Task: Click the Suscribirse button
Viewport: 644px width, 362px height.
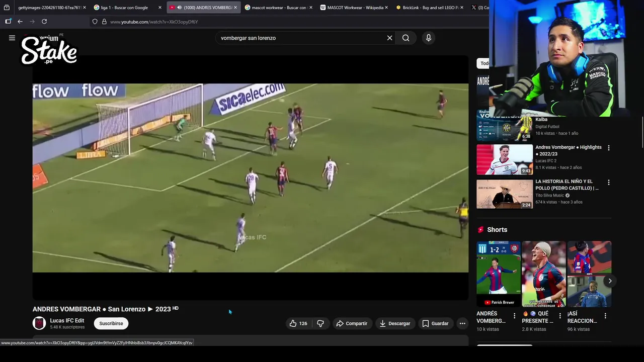Action: tap(111, 323)
